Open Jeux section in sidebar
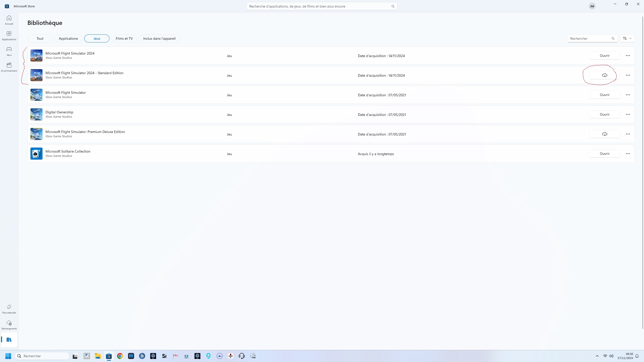644x362 pixels. 9,51
